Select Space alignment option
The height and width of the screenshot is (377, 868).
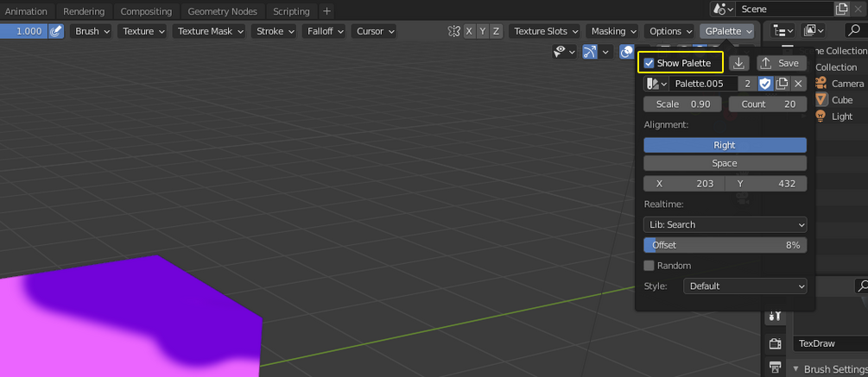(725, 164)
